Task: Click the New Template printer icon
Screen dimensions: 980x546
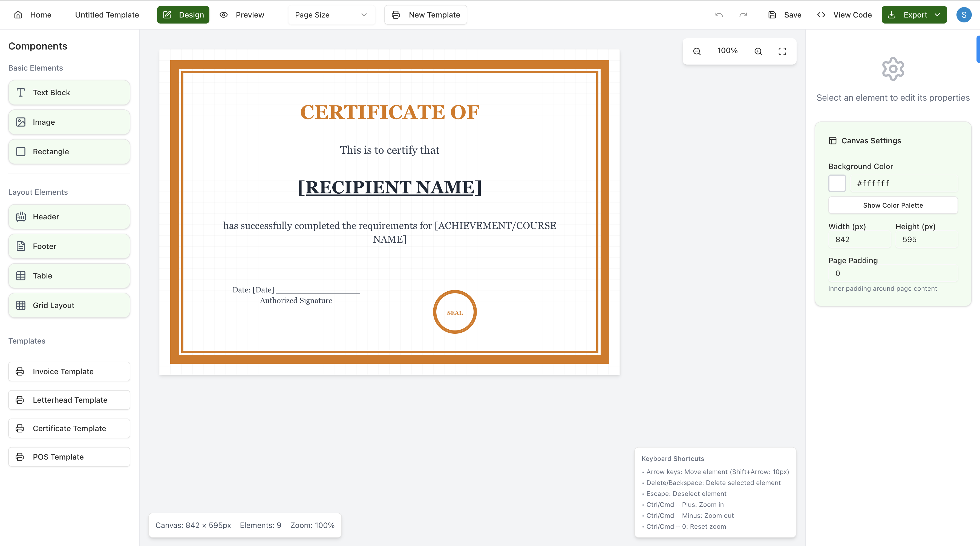Action: pyautogui.click(x=396, y=15)
